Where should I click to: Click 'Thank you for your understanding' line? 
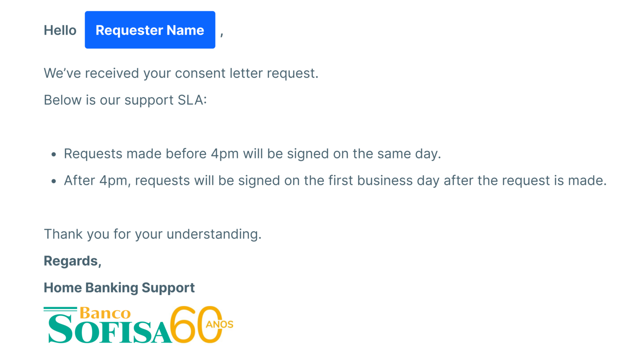click(x=153, y=234)
